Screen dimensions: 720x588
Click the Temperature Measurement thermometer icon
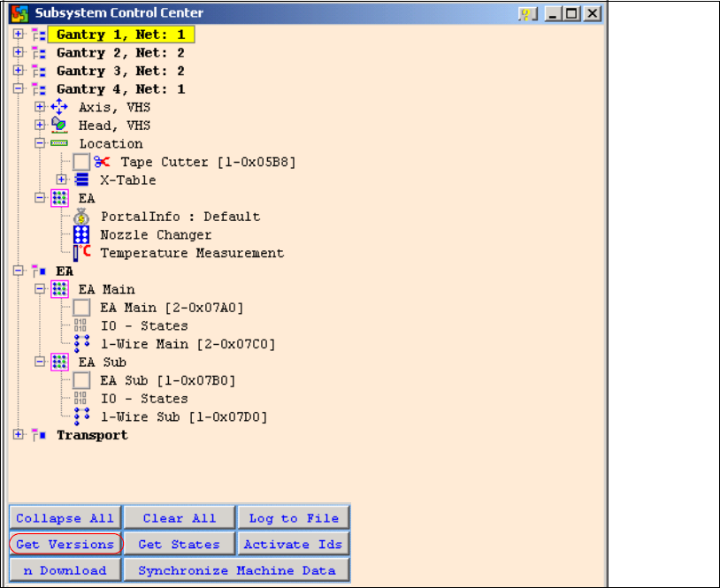pyautogui.click(x=81, y=253)
